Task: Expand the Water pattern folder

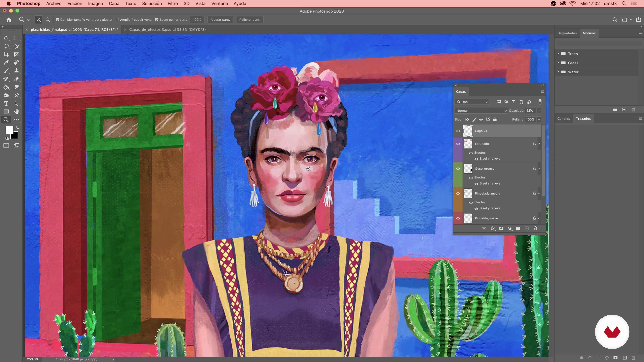Action: coord(558,72)
